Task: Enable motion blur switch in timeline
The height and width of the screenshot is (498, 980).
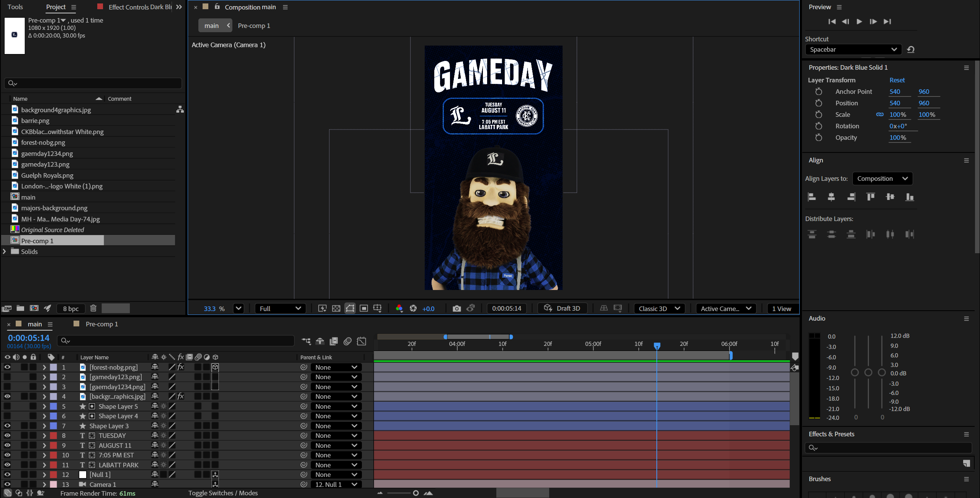Action: [348, 341]
